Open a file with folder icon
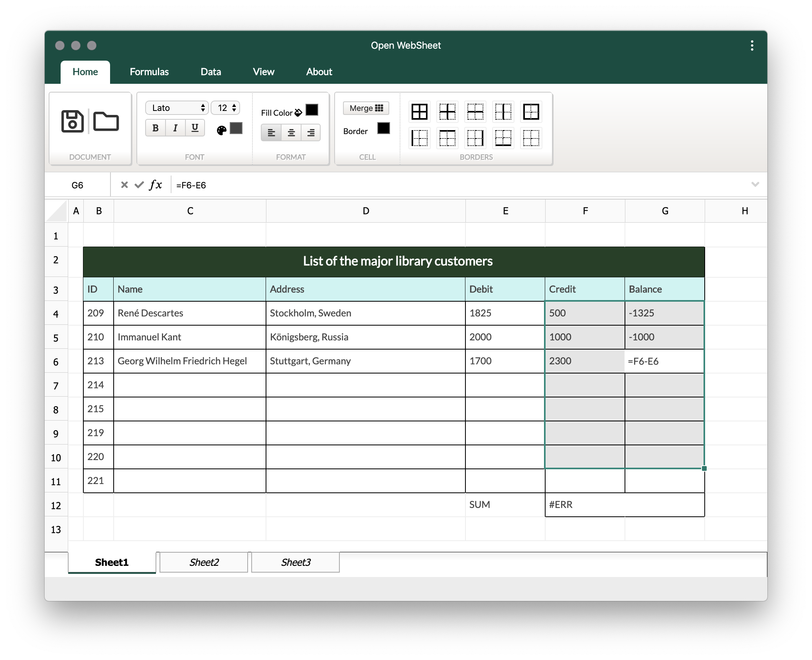812x660 pixels. pos(106,121)
